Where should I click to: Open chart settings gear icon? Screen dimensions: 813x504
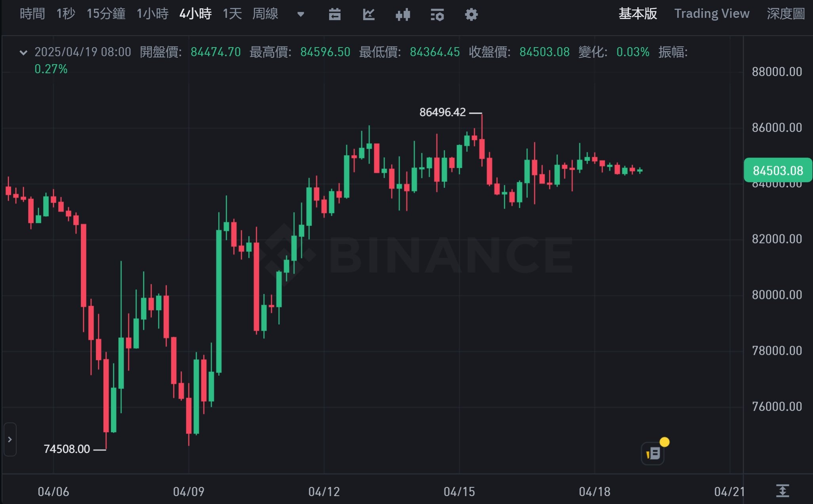coord(471,15)
